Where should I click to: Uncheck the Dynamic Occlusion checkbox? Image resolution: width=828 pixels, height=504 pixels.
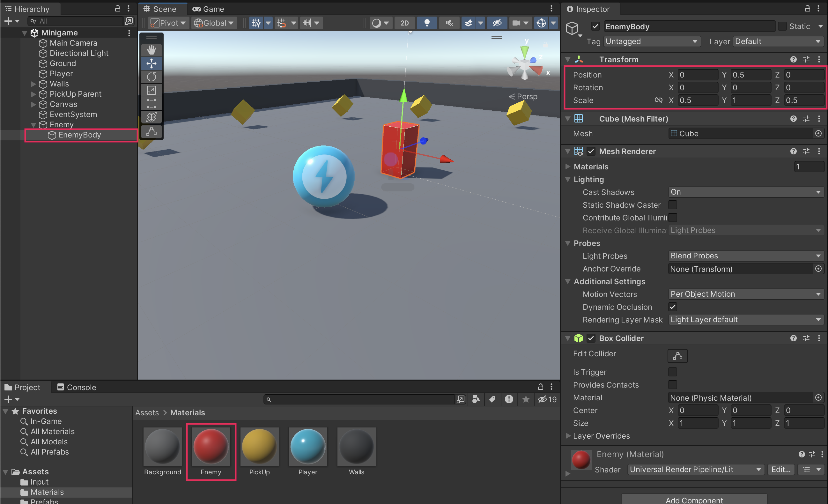[672, 307]
